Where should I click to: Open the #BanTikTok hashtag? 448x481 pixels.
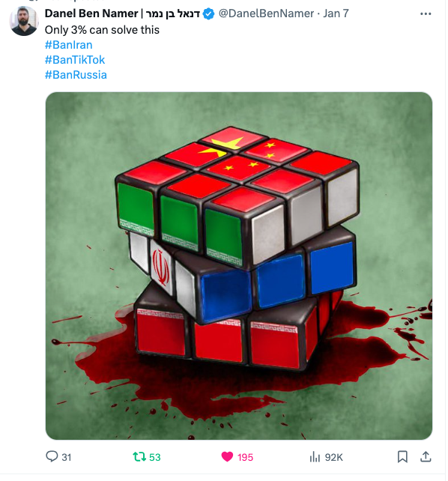coord(75,60)
